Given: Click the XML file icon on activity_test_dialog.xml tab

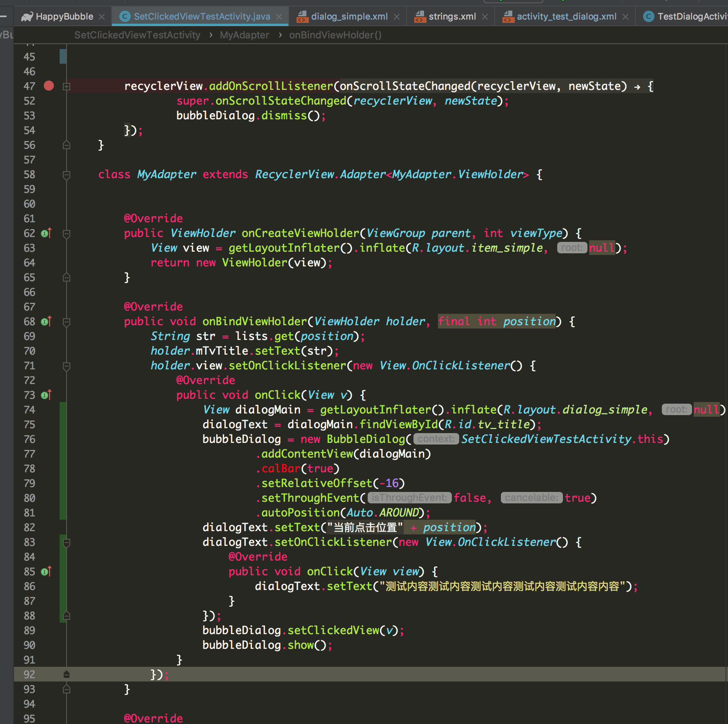Looking at the screenshot, I should point(508,16).
